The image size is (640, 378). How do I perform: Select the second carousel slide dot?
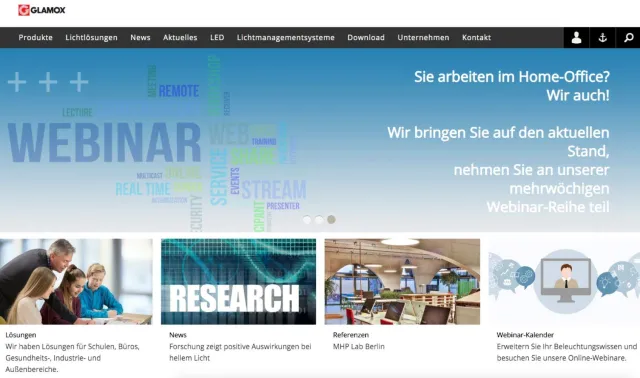coord(319,220)
